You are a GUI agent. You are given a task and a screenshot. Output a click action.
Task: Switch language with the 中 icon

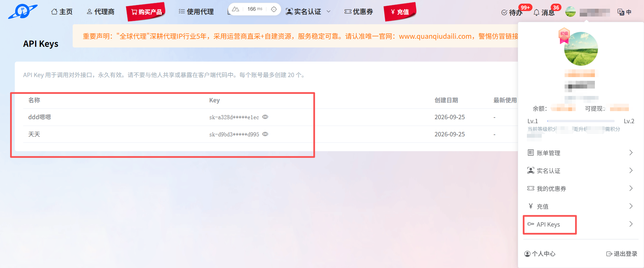coord(624,12)
